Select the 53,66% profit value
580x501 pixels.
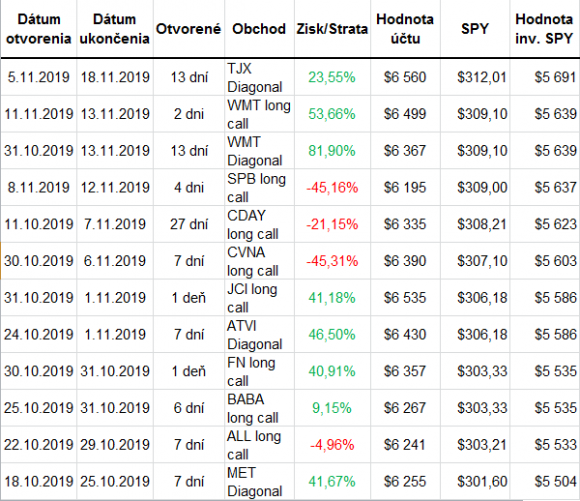pos(332,114)
